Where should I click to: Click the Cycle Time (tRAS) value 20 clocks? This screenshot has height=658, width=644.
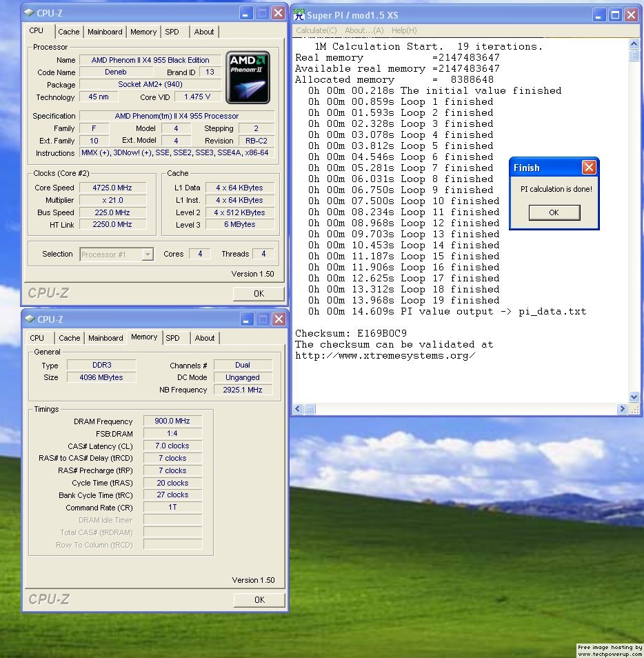[172, 483]
